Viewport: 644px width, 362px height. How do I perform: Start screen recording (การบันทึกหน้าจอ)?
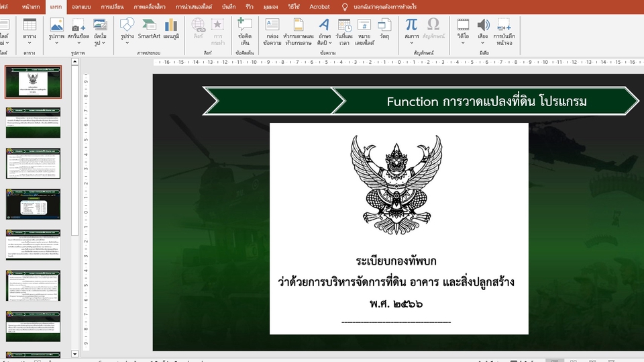click(x=504, y=32)
